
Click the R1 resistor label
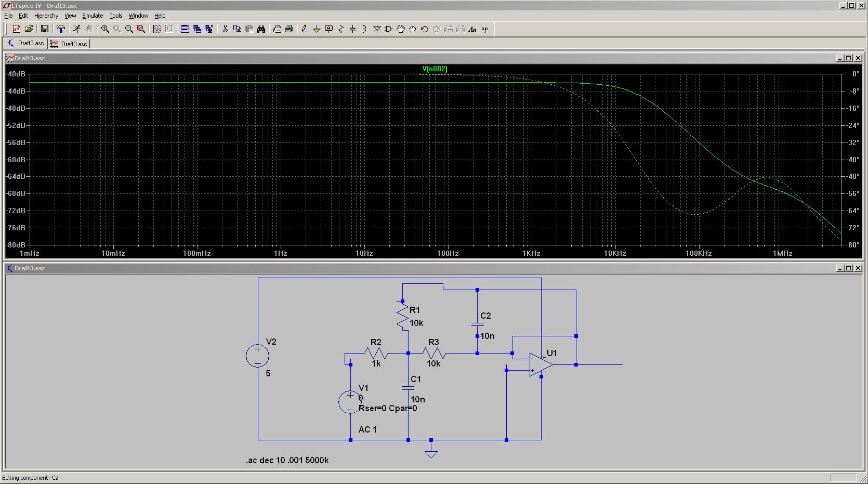pos(415,310)
